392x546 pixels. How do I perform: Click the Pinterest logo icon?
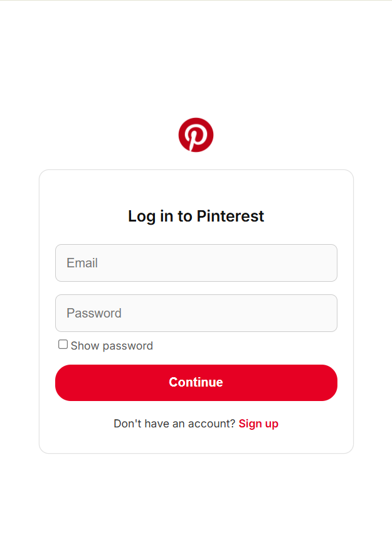coord(196,135)
